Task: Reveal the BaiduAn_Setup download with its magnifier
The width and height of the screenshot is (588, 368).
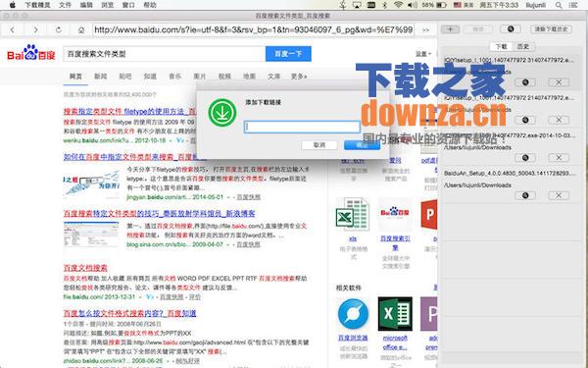Action: click(525, 195)
